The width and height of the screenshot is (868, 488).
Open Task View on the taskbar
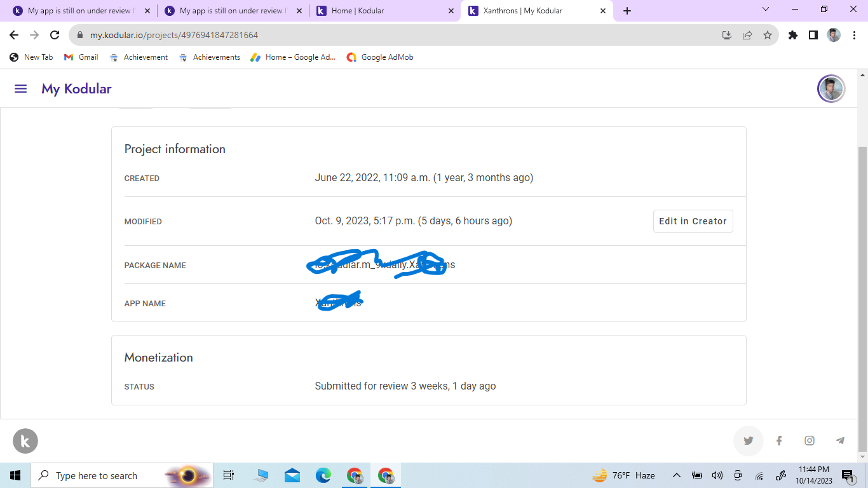pyautogui.click(x=229, y=475)
